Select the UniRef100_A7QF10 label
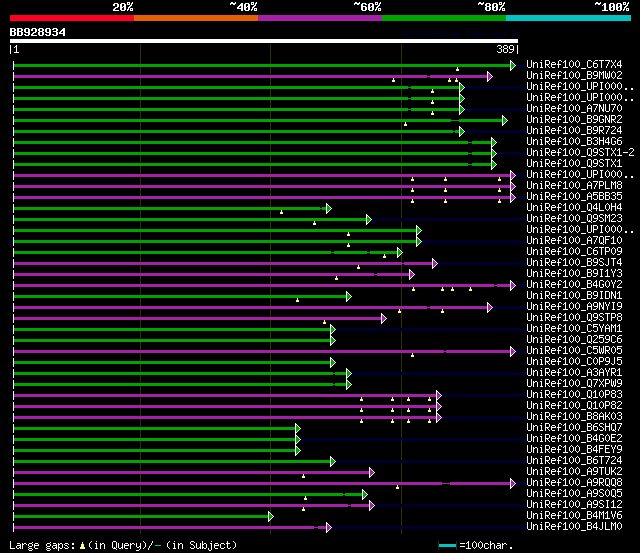The width and height of the screenshot is (640, 553). (574, 241)
